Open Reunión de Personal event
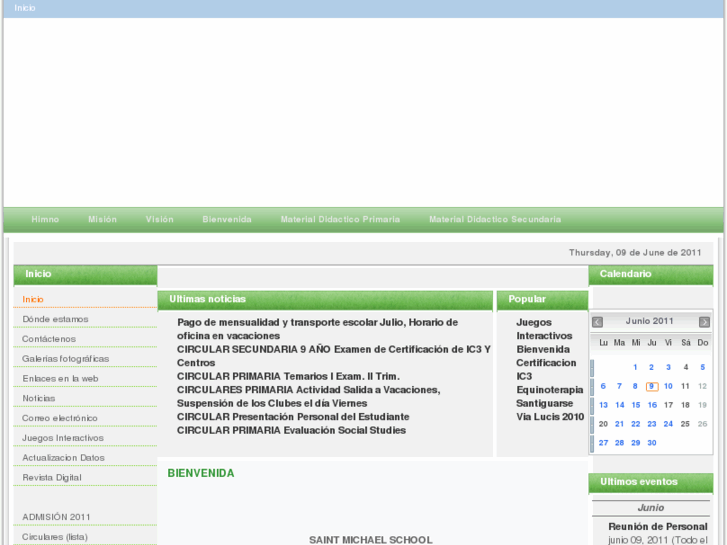Viewport: 727px width, 545px height. pos(657,527)
